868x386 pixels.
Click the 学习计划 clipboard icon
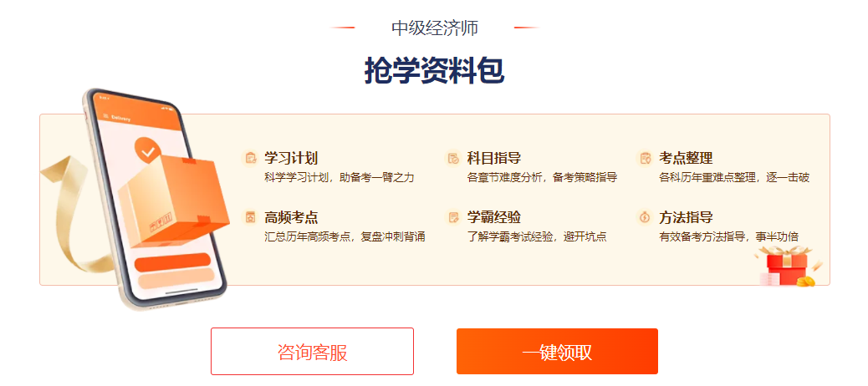[x=250, y=158]
